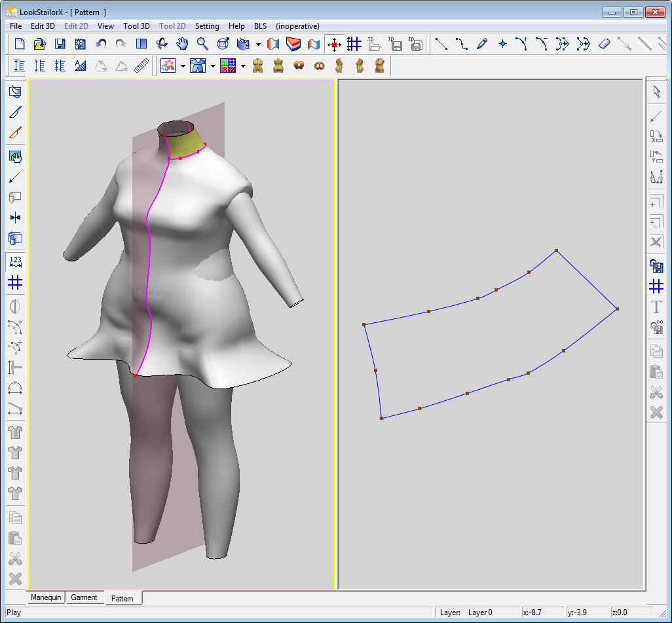This screenshot has width=672, height=623.
Task: Save the file with floppy disk icon
Action: pos(60,44)
